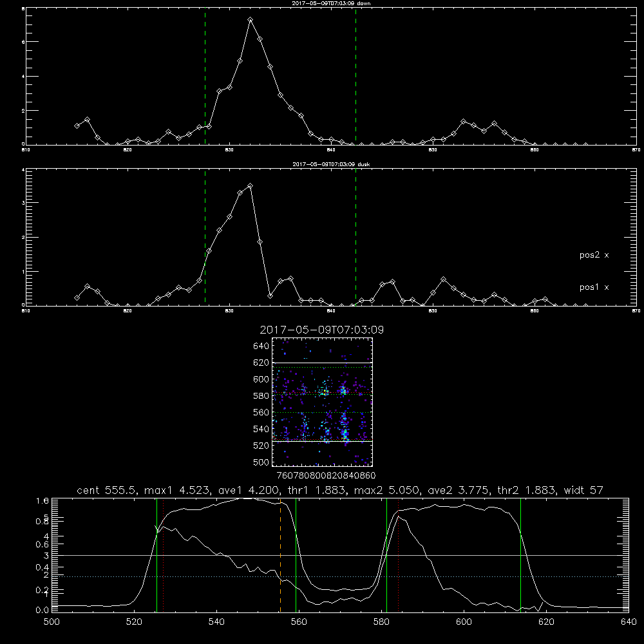Image resolution: width=644 pixels, height=644 pixels.
Task: Click the red dotted line near 584 in bottom plot
Action: point(399,554)
